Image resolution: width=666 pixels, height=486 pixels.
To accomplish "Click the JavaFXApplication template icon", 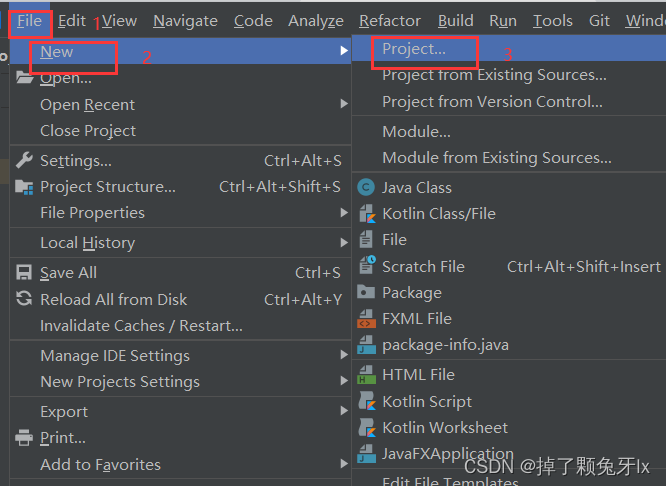I will [x=367, y=454].
